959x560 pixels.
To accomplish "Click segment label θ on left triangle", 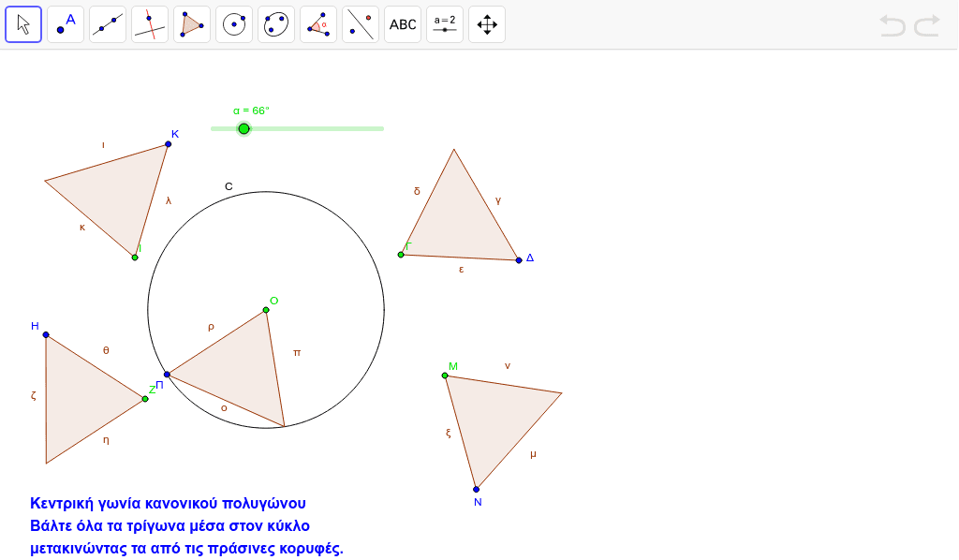I will click(106, 350).
